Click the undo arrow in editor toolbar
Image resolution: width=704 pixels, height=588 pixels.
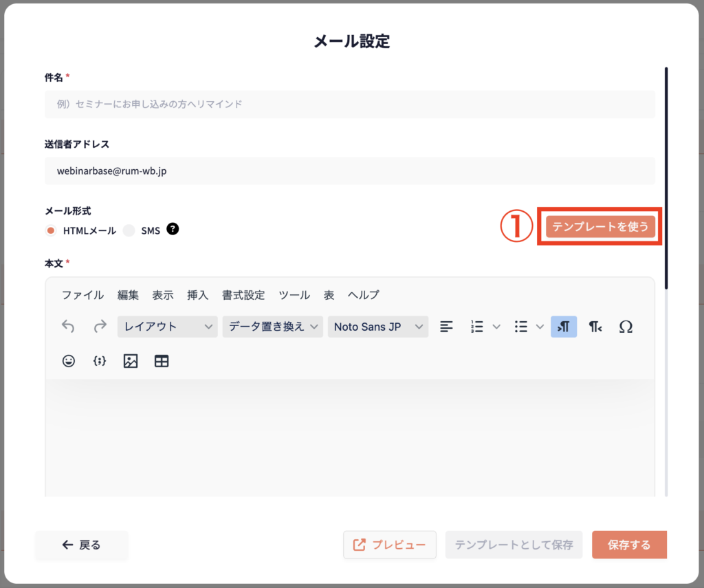[x=68, y=327]
